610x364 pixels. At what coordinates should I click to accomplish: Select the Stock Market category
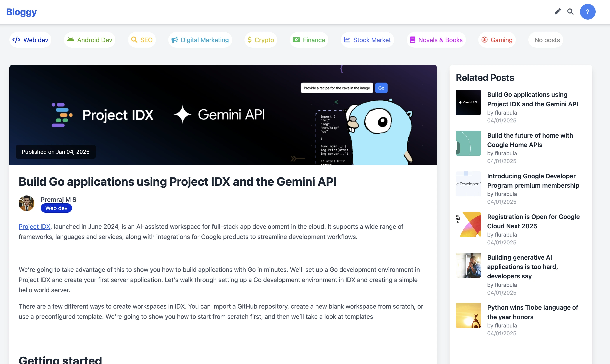(367, 40)
